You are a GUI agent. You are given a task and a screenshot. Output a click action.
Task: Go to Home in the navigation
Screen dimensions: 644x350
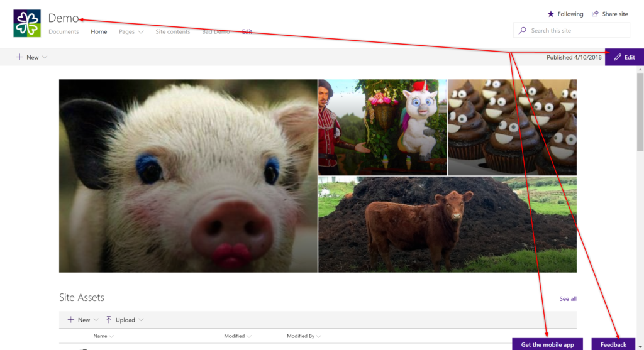point(99,31)
